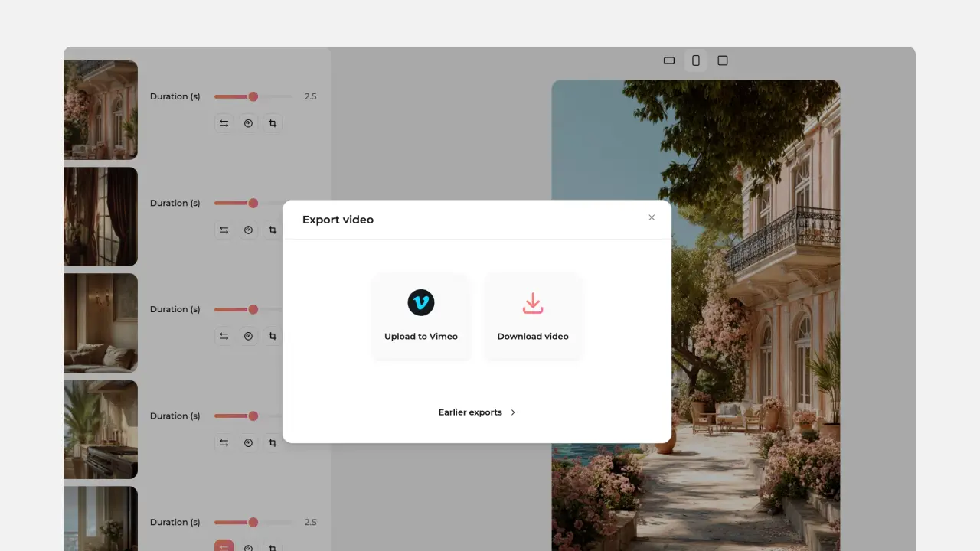Open the speed control on the second clip
980x551 pixels.
[248, 230]
